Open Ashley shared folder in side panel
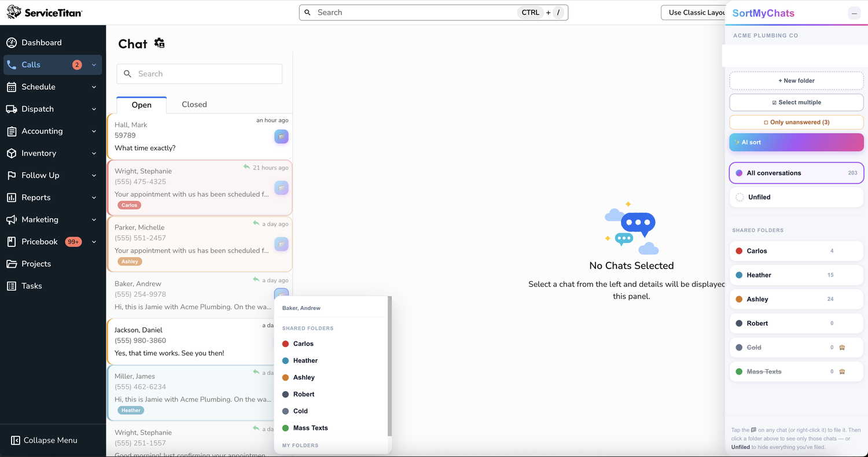Screen dimensions: 868x457 (796, 299)
